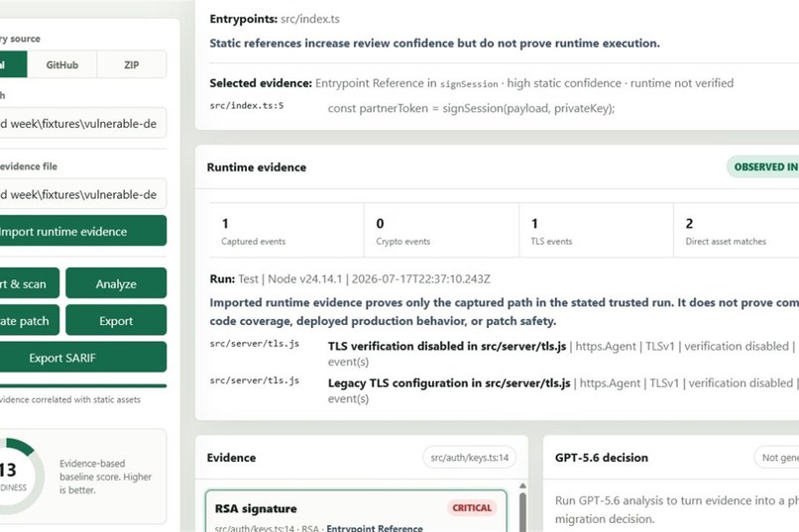Focus the evidence file path field

click(83, 194)
